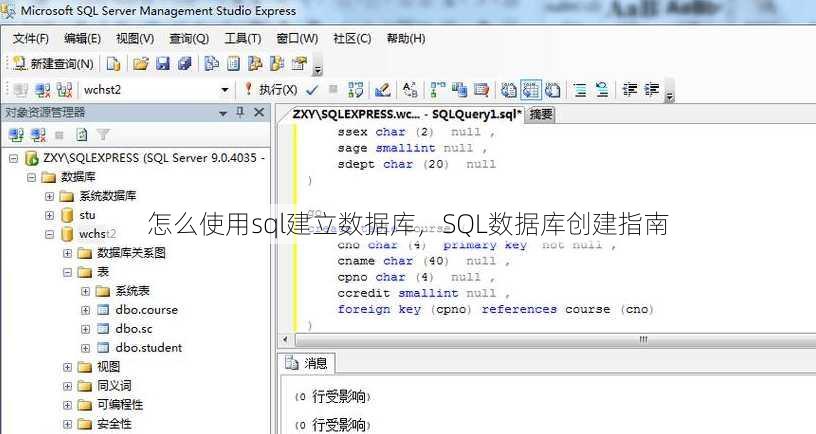Toggle include actual execution plan icon

pyautogui.click(x=437, y=90)
